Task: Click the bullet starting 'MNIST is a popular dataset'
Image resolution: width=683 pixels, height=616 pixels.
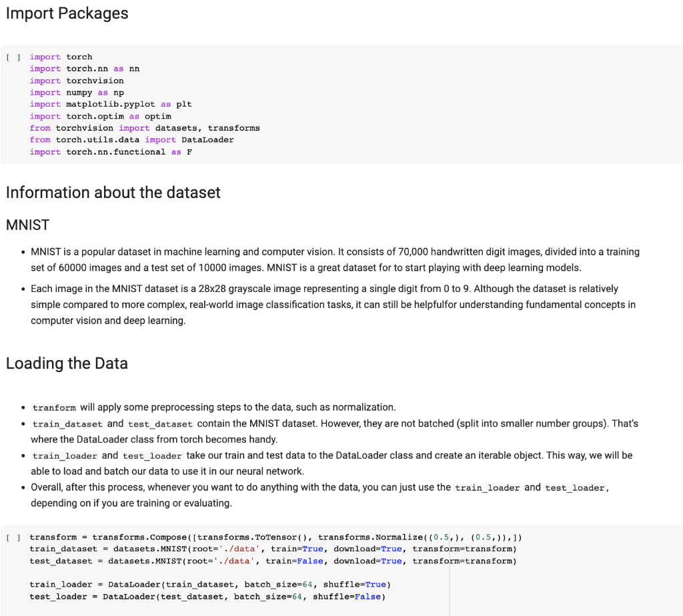Action: point(335,259)
